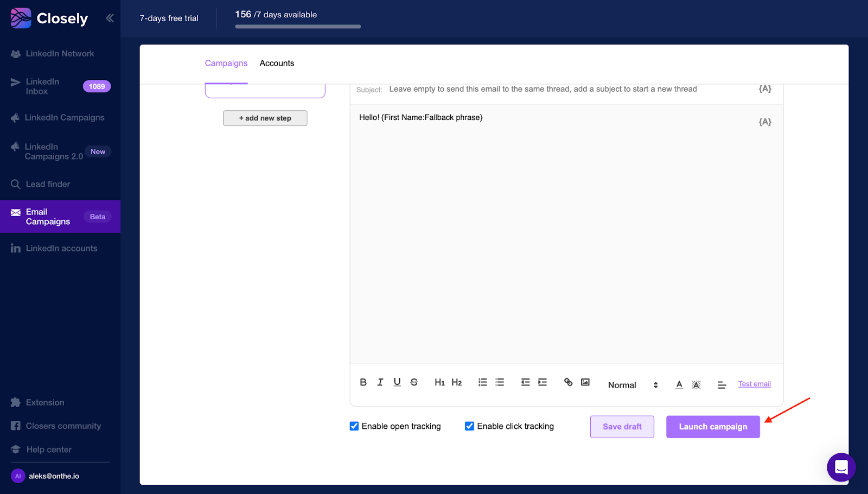Insert a variable into the subject line
Screen dimensions: 868x494
click(765, 88)
